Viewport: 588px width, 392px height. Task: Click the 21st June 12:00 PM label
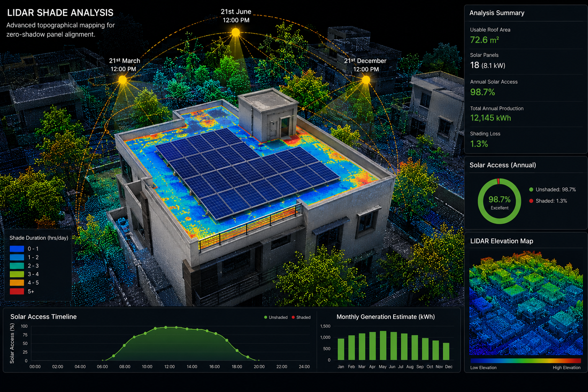236,16
